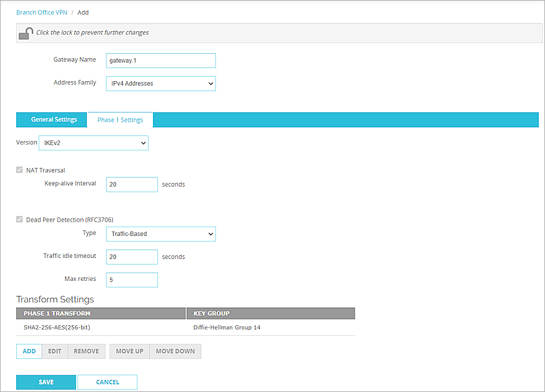The width and height of the screenshot is (545, 392).
Task: Toggle the Dead Peer Detection checkbox off
Action: click(x=19, y=219)
